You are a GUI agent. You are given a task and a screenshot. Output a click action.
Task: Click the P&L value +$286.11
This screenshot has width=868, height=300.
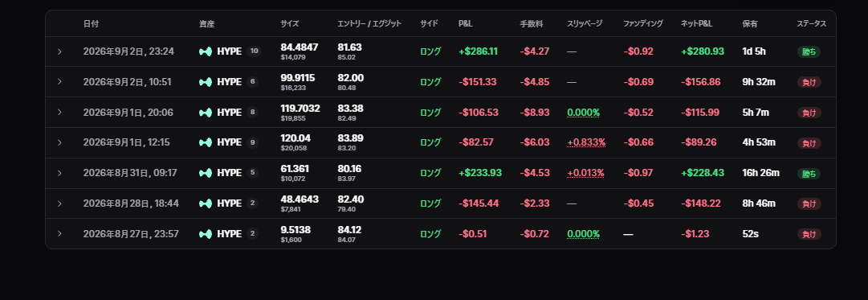click(x=479, y=51)
